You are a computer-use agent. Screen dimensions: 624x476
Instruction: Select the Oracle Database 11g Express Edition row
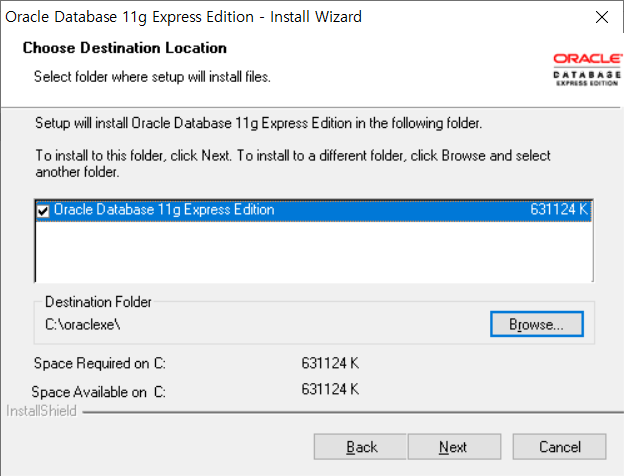tap(314, 210)
